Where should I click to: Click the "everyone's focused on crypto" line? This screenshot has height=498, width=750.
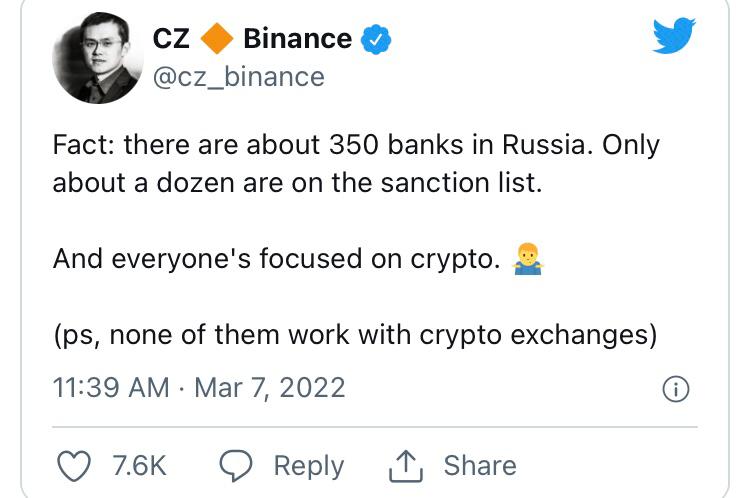point(276,259)
